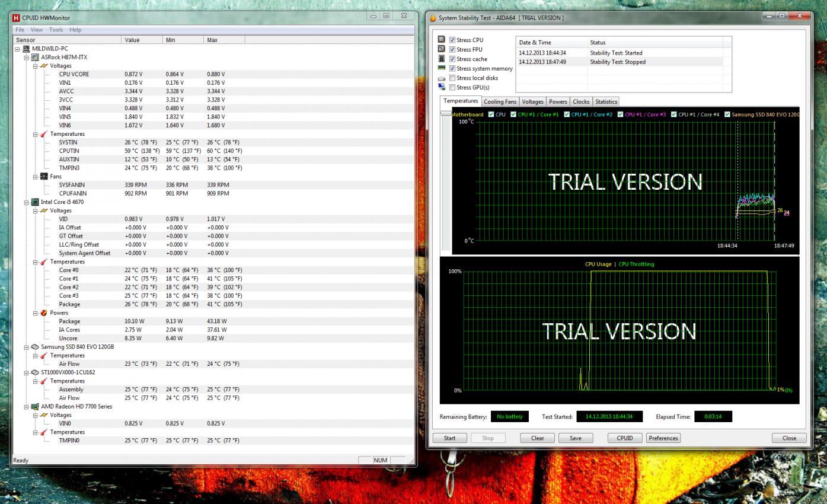827x504 pixels.
Task: Collapse Voltages under ASRock H87M-ITX
Action: pos(35,66)
